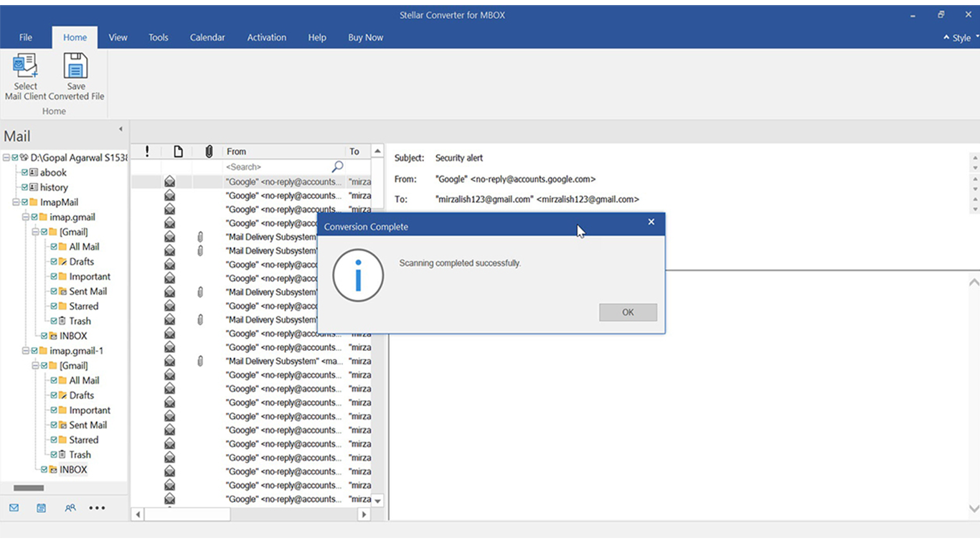This screenshot has width=980, height=551.
Task: Sort by the item type column header icon
Action: tap(178, 151)
